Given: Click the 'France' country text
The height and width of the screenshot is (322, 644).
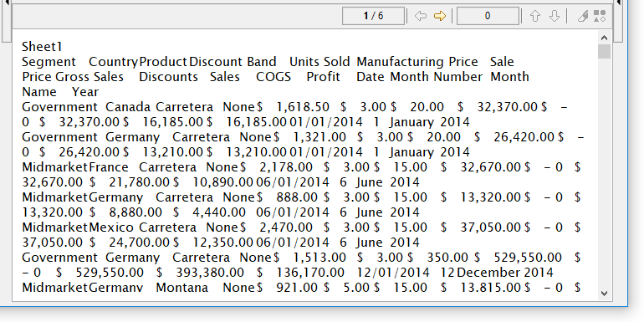Looking at the screenshot, I should (109, 167).
